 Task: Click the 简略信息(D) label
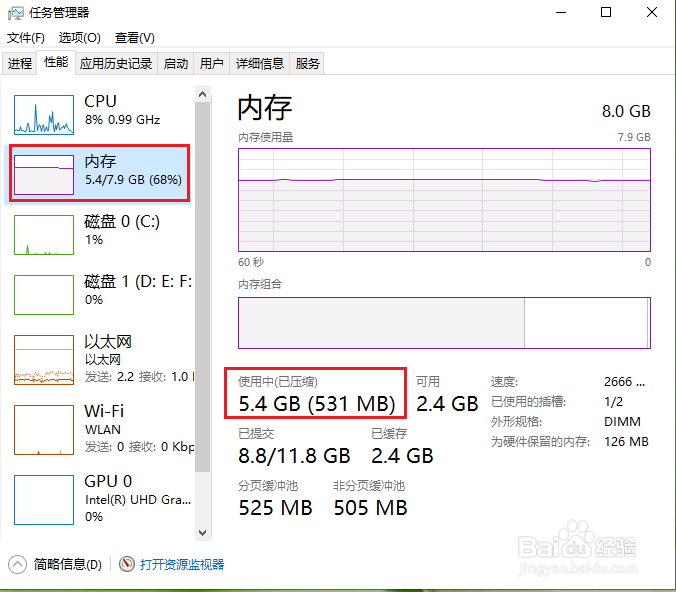[68, 564]
